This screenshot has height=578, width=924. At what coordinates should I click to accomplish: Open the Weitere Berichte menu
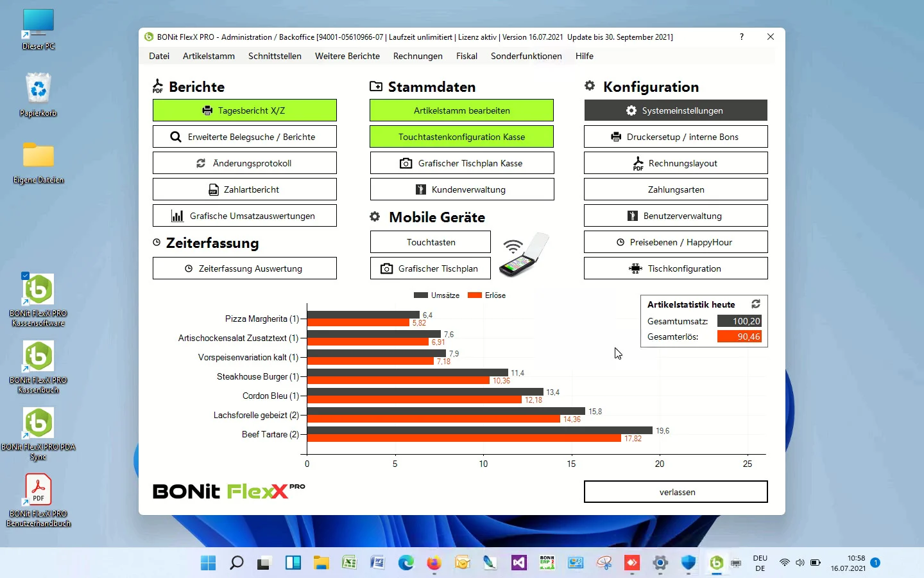[347, 57]
